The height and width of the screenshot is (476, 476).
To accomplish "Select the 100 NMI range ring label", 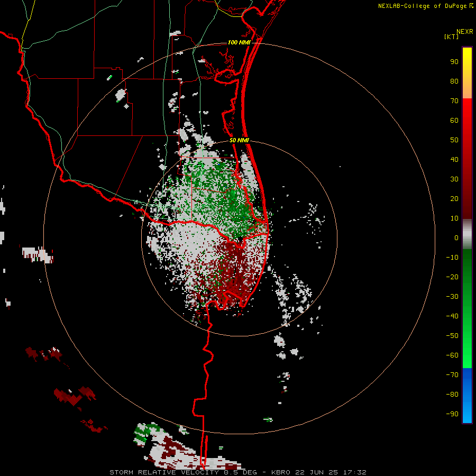I will pos(239,42).
